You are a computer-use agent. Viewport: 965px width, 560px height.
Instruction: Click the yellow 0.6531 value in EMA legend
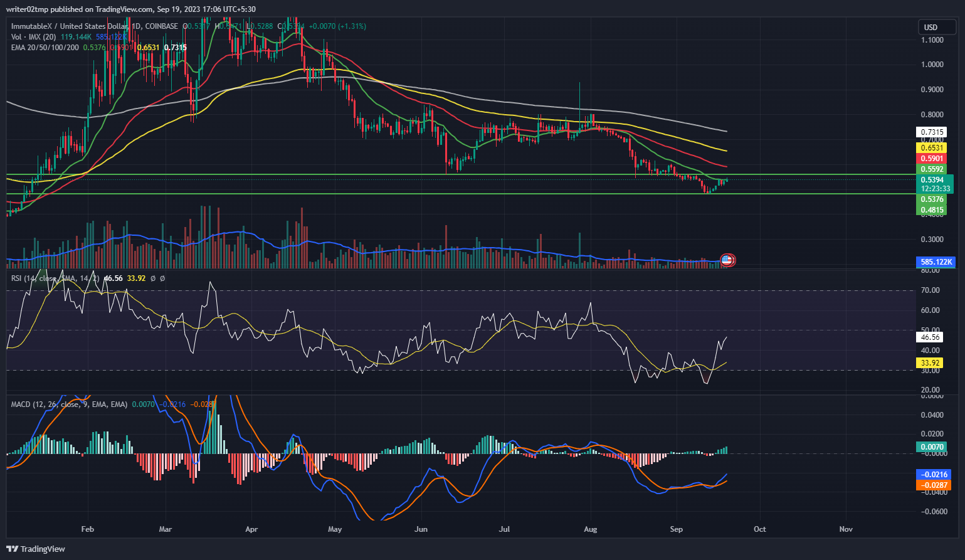pyautogui.click(x=149, y=48)
